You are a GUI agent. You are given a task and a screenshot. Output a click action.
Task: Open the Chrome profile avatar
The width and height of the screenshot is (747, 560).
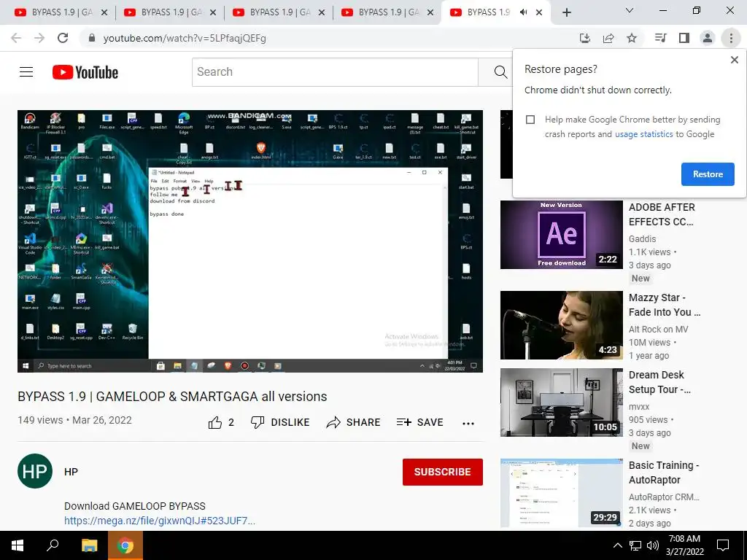pyautogui.click(x=708, y=38)
